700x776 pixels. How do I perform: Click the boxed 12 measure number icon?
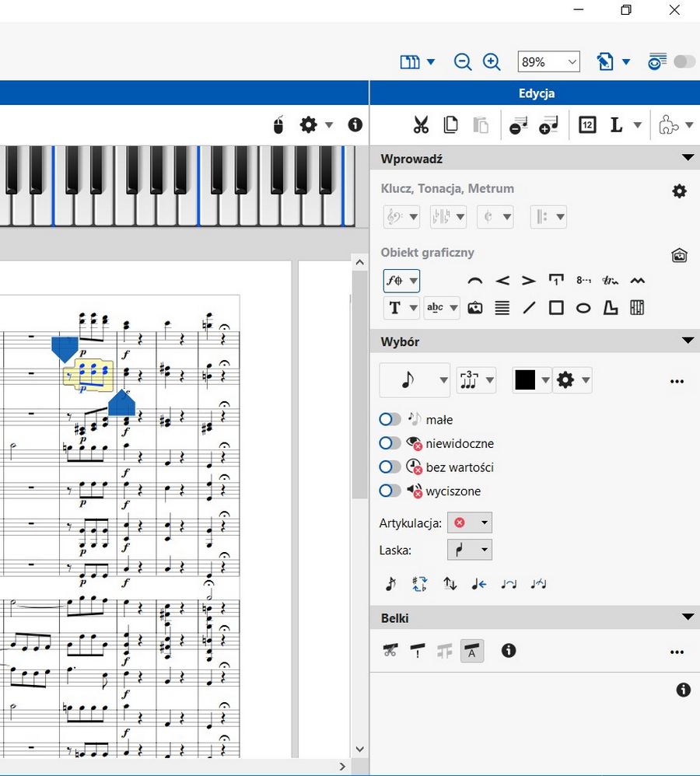pos(587,124)
